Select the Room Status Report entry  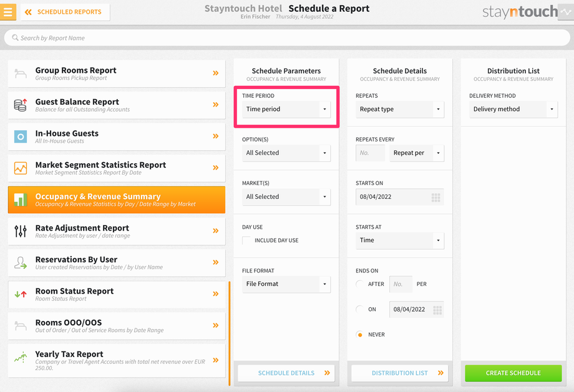tap(117, 294)
